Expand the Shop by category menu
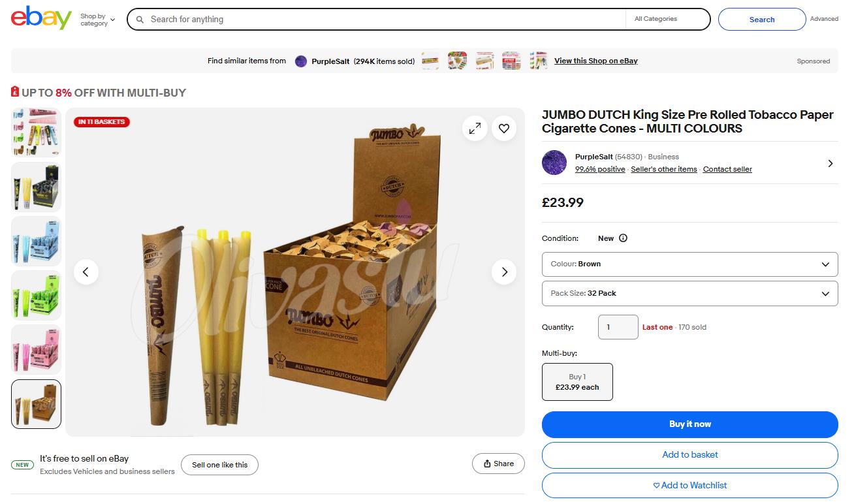854x504 pixels. pyautogui.click(x=97, y=20)
